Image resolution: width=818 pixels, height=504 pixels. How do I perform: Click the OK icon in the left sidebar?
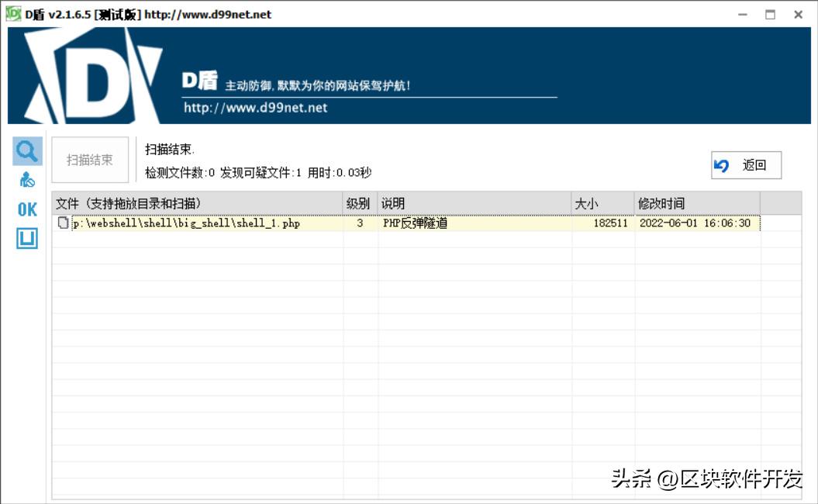26,209
